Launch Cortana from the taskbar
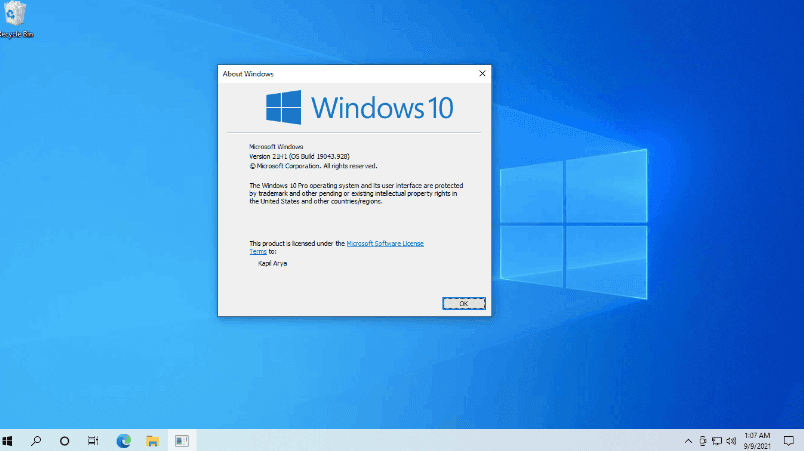804x451 pixels. (x=65, y=441)
